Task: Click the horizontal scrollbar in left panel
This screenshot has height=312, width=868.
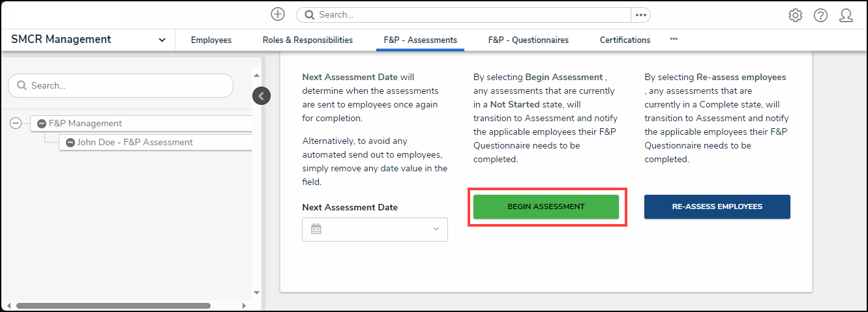Action: [113, 305]
